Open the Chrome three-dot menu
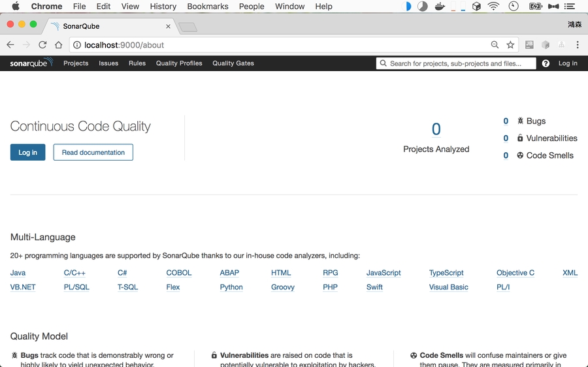588x367 pixels. 578,45
